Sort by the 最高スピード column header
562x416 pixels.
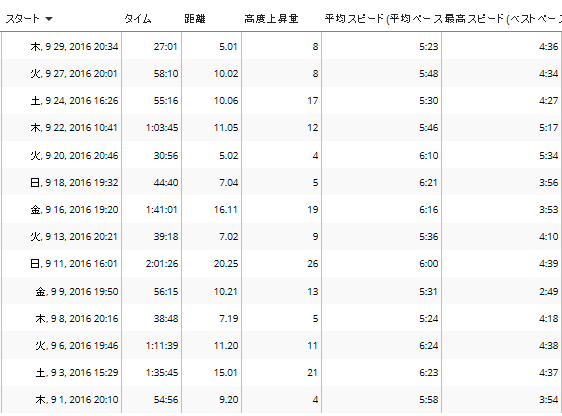coord(503,19)
